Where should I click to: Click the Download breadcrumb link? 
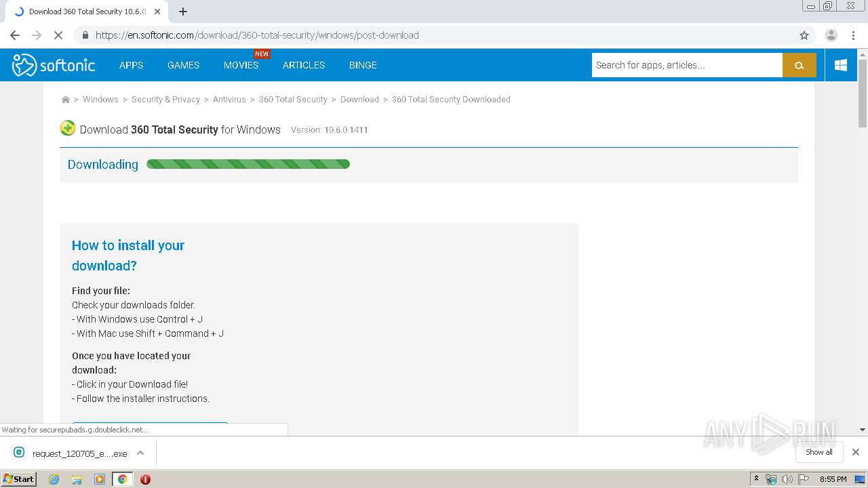click(x=359, y=100)
